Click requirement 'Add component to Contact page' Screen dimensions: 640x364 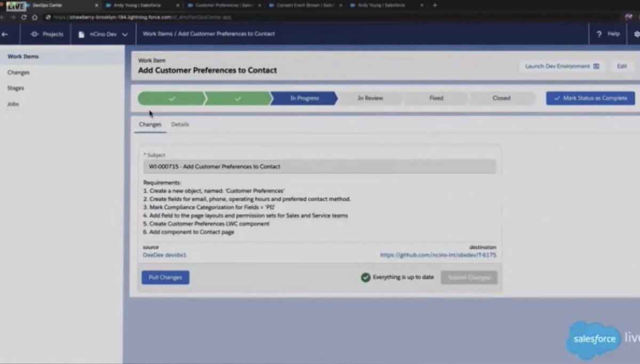click(x=188, y=232)
